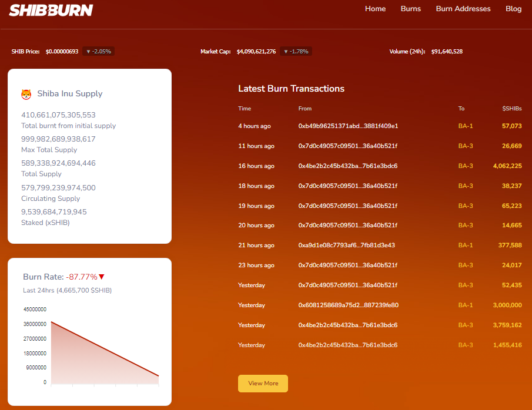
Task: Click the Time column header
Action: pos(245,109)
